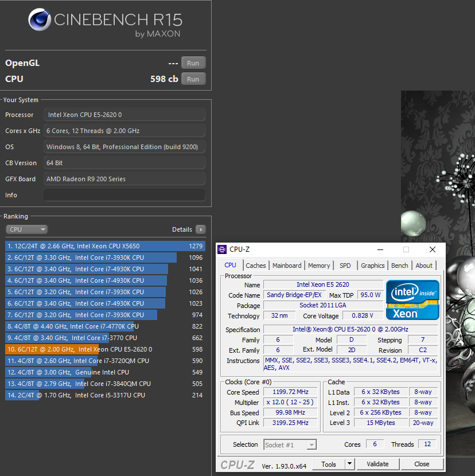475x476 pixels.
Task: Click the OS field Windows 8 64 Bit
Action: 124,147
